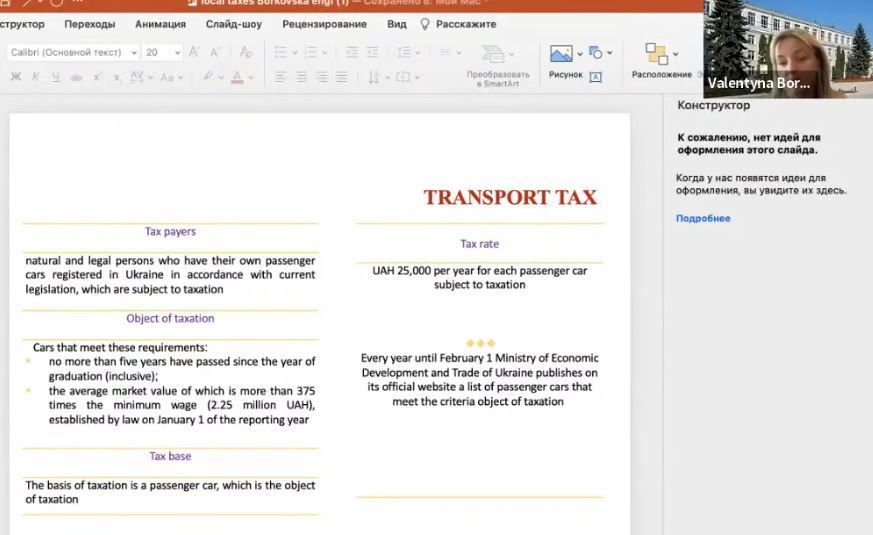Toggle underline formatting (Ч)
The height and width of the screenshot is (535, 873).
56,77
